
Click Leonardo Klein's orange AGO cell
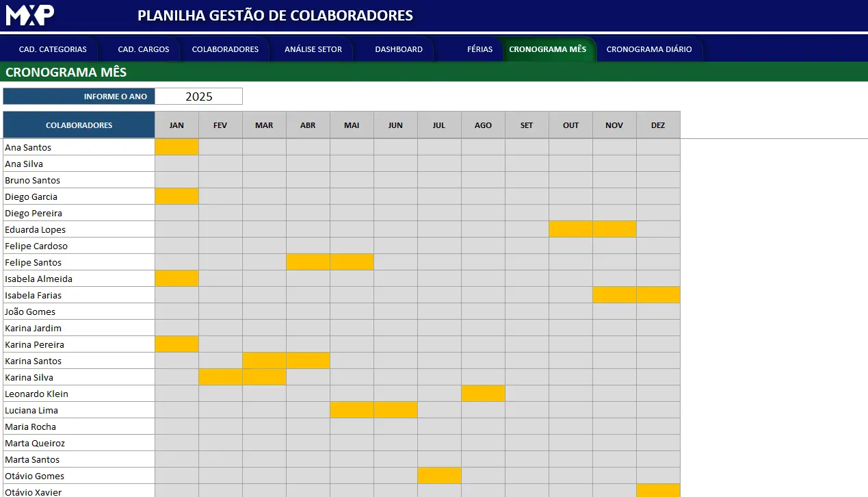tap(483, 394)
